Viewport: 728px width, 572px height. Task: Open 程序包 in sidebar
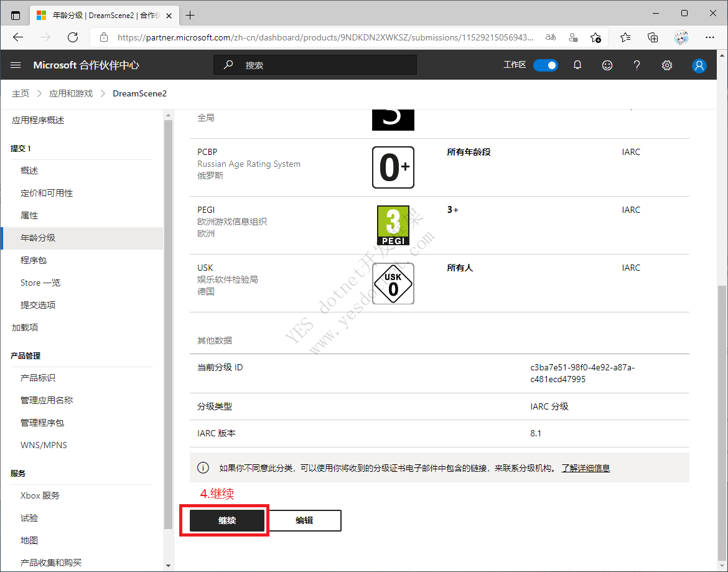point(34,260)
